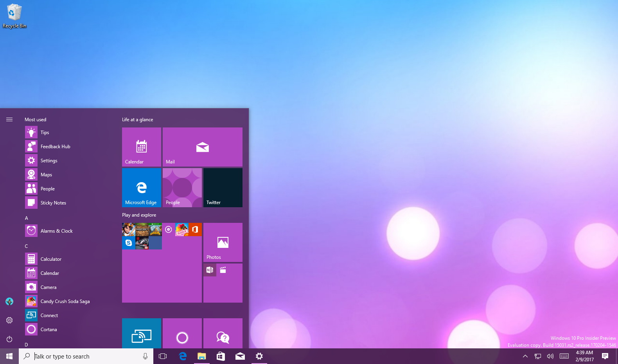Select the Recycle Bin desktop icon

click(14, 16)
